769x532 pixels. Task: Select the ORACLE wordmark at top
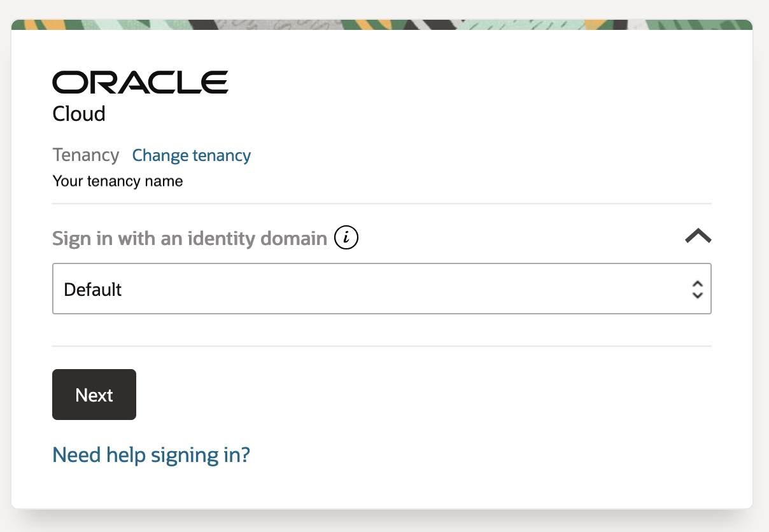click(140, 81)
